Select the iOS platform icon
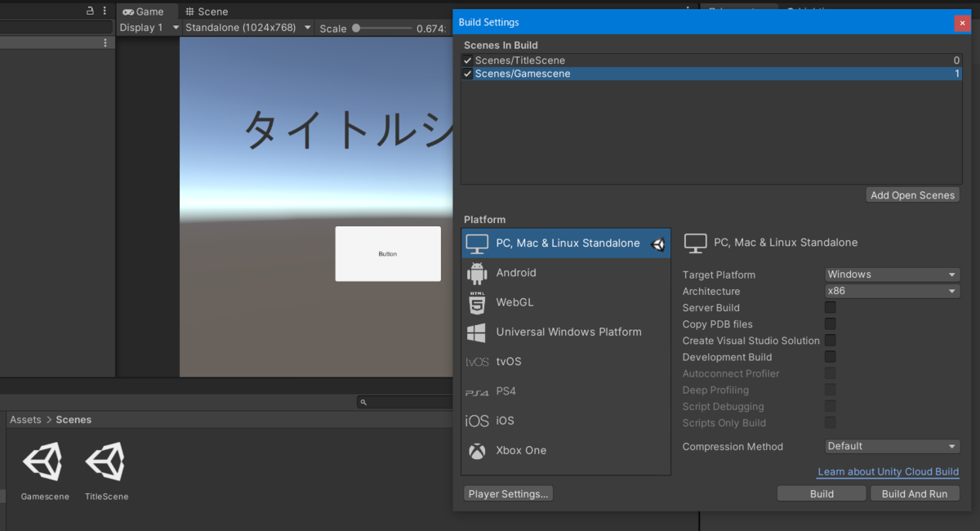Screen dimensions: 980x531 [477, 421]
